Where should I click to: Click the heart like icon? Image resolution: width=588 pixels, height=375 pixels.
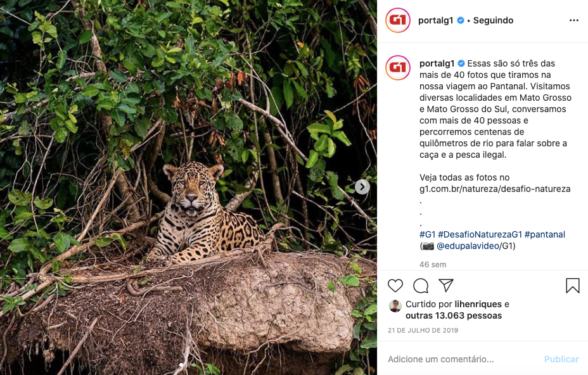click(x=395, y=286)
